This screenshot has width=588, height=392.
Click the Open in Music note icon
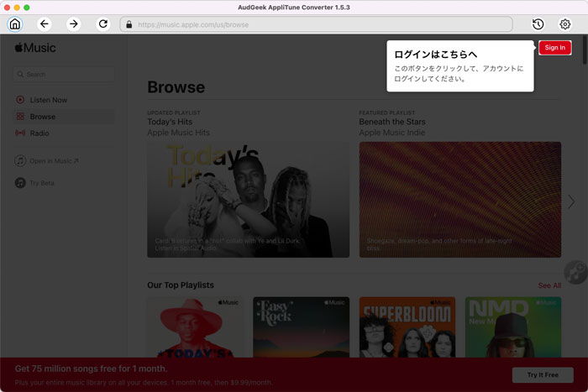coord(20,161)
